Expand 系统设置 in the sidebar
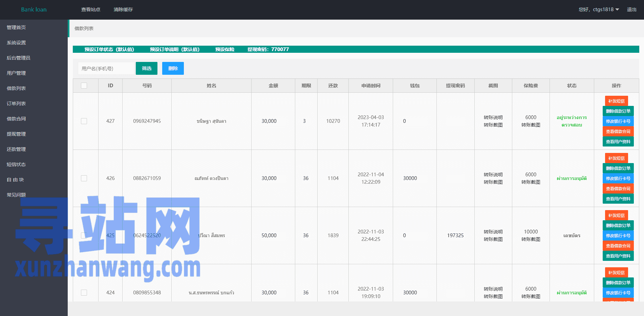This screenshot has height=316, width=644. pyautogui.click(x=16, y=43)
